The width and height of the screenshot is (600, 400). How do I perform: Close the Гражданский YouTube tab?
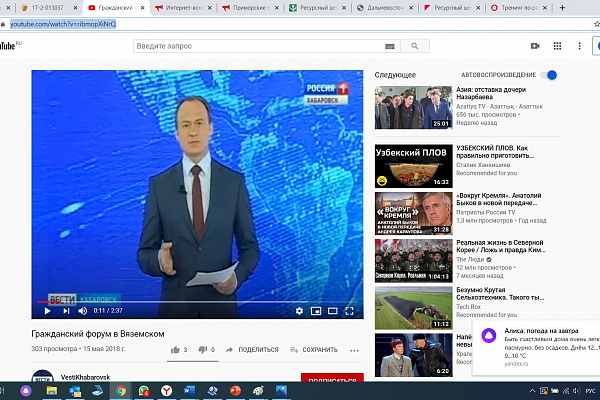(143, 8)
